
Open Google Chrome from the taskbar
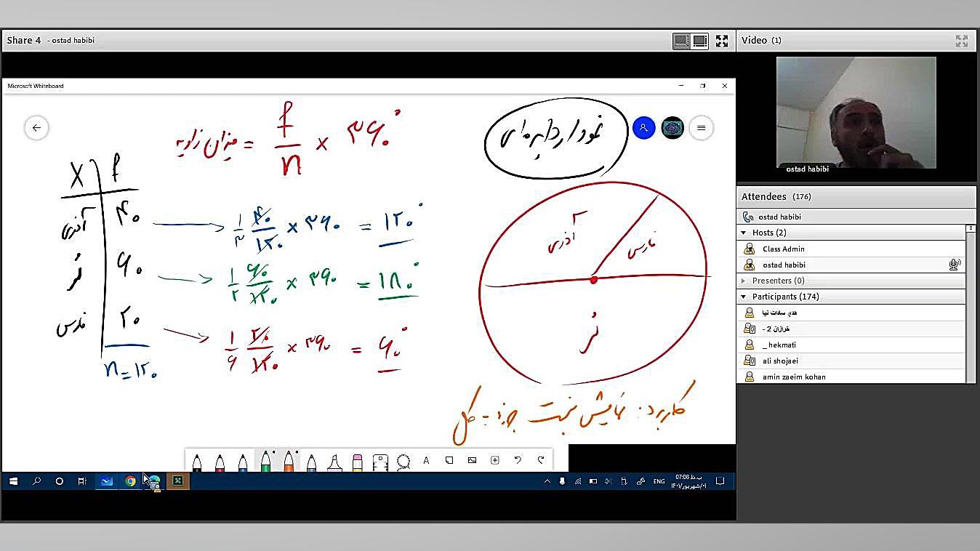coord(130,481)
